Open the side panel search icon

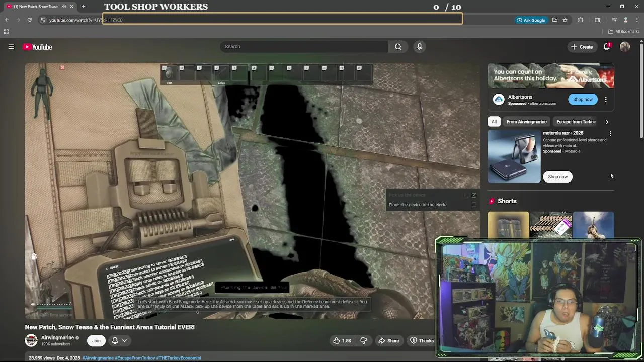pos(598,20)
